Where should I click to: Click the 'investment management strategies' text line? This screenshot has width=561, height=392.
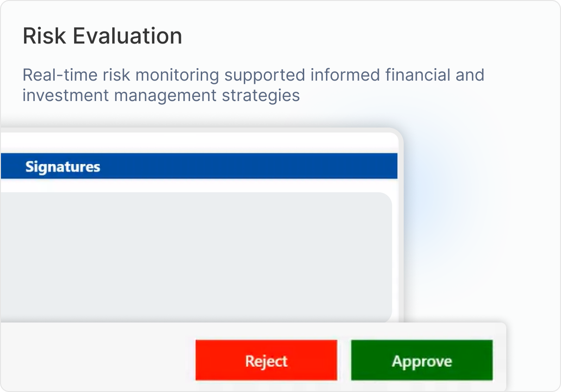click(161, 95)
